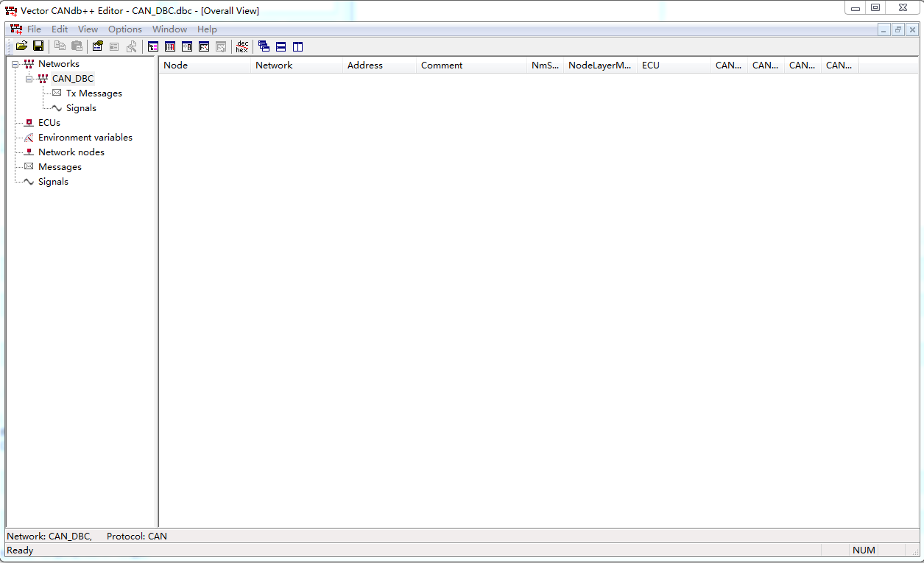Select Network nodes tree item

[71, 152]
